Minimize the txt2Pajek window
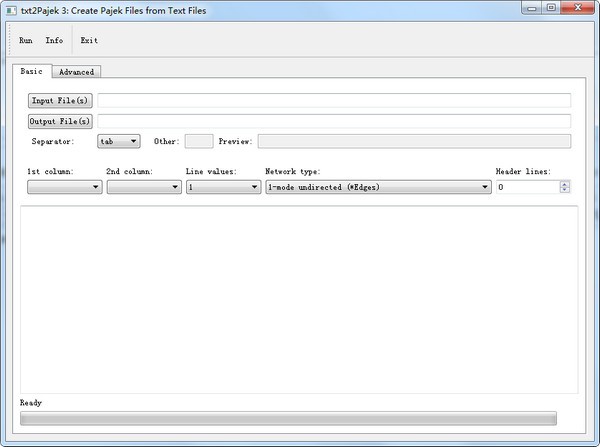Viewport: 600px width, 447px height. [532, 8]
